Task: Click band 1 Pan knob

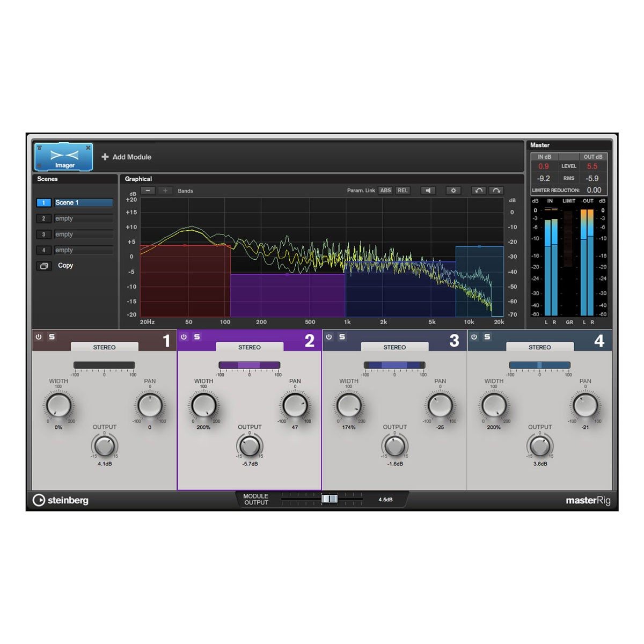Action: pyautogui.click(x=150, y=405)
